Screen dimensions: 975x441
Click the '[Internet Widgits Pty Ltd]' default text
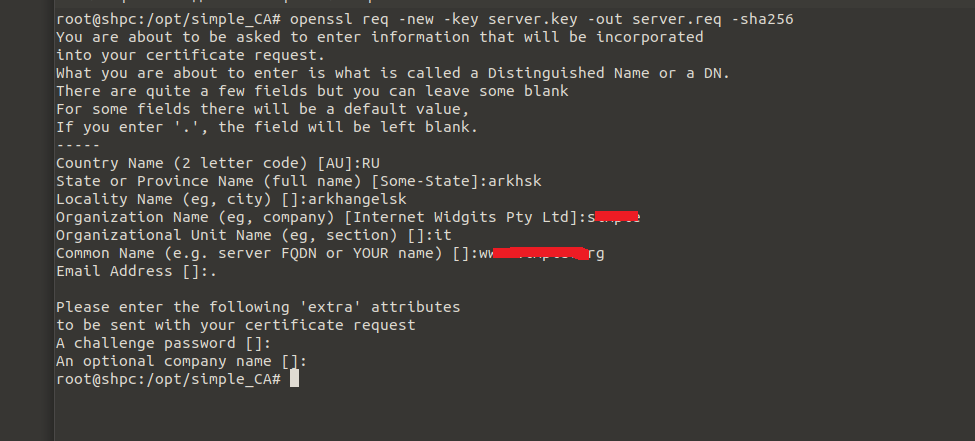coord(463,217)
